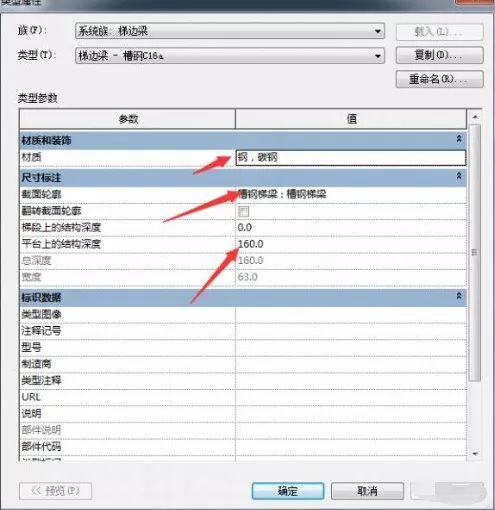Click the 总深度 parameter label

[x=36, y=260]
